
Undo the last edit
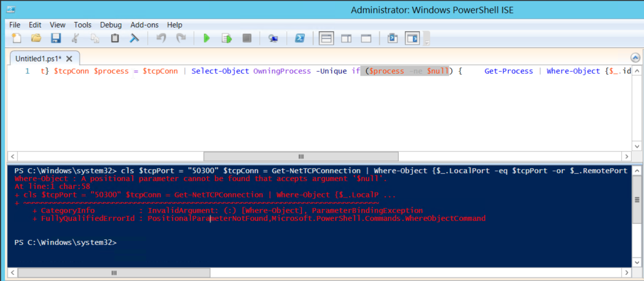click(x=162, y=39)
